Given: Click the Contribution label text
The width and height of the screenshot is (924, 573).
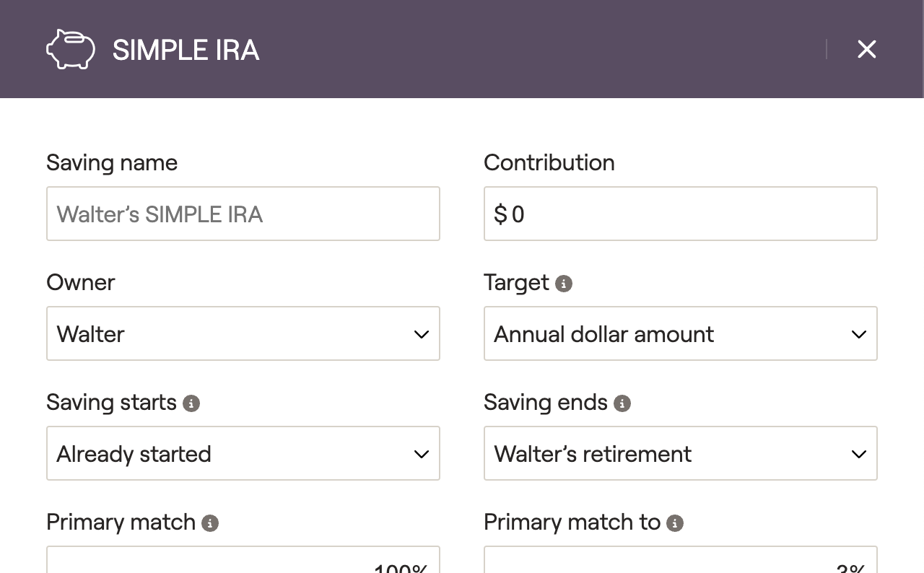Looking at the screenshot, I should click(549, 162).
